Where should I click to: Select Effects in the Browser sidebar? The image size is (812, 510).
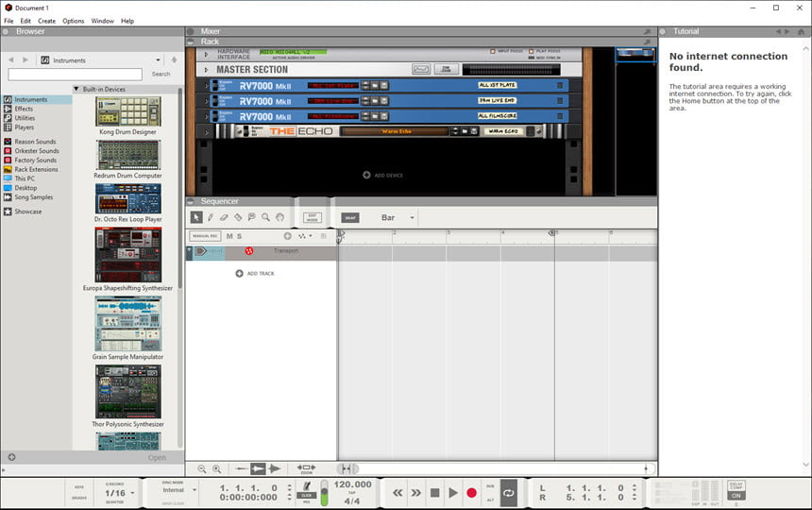pos(24,109)
